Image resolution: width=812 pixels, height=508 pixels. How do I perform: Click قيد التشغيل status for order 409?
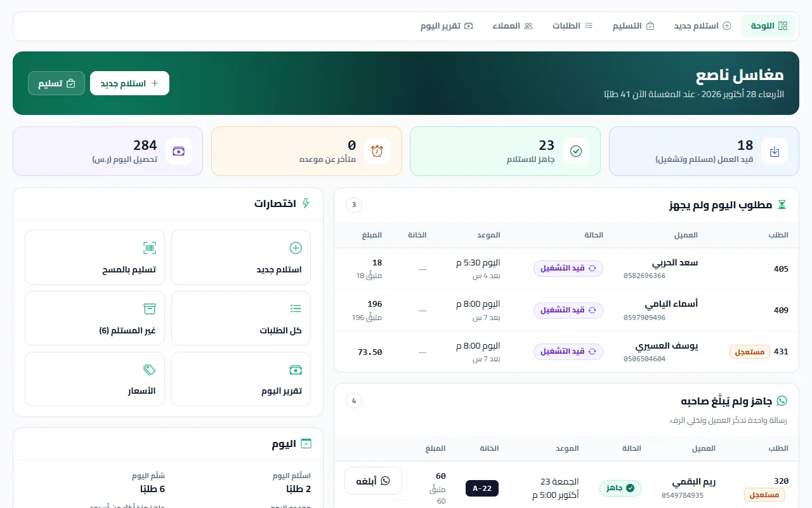tap(568, 310)
